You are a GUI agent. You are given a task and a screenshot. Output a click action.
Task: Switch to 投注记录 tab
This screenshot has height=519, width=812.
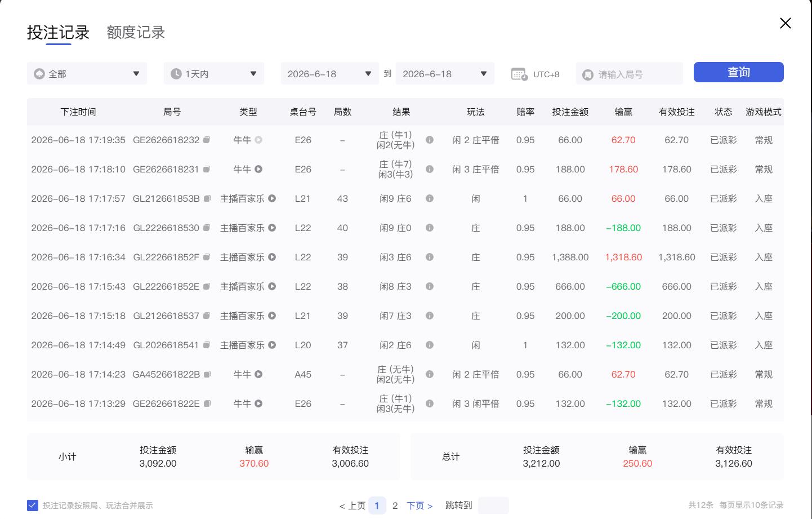59,33
